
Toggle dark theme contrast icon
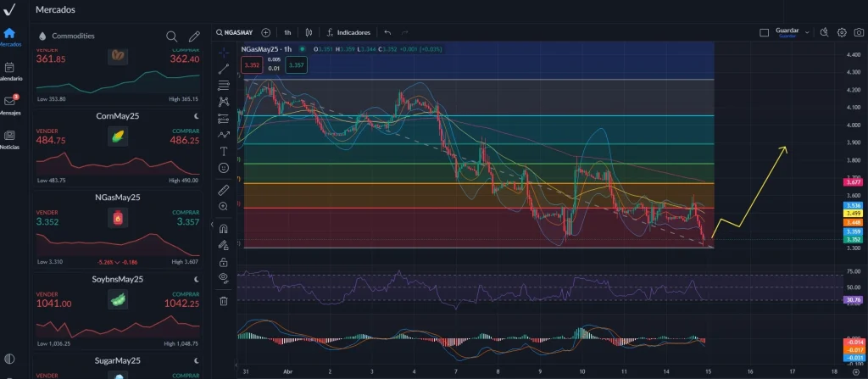(9, 359)
